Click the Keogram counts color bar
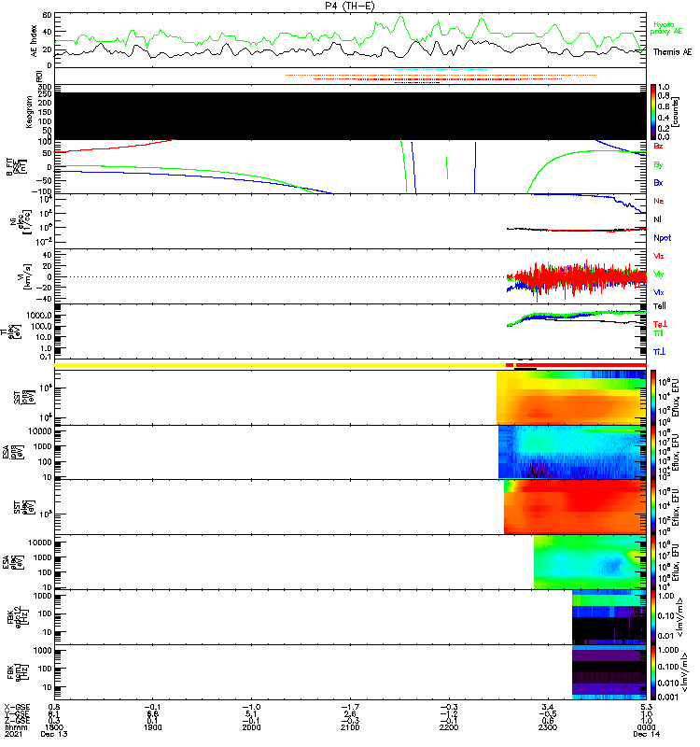Viewport: 700px width, 747px height. coord(653,112)
